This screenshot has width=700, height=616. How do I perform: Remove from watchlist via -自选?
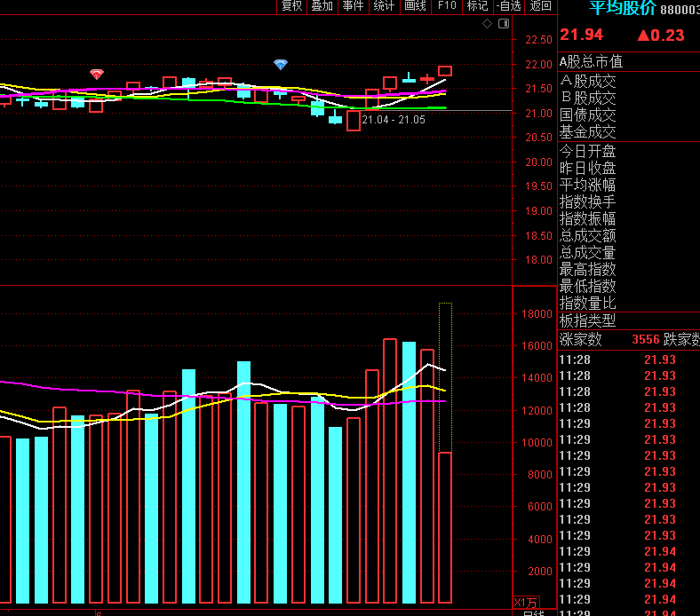[x=509, y=6]
